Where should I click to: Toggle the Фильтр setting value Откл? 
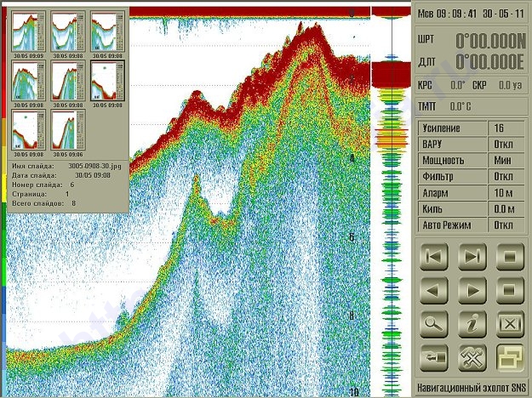[506, 176]
